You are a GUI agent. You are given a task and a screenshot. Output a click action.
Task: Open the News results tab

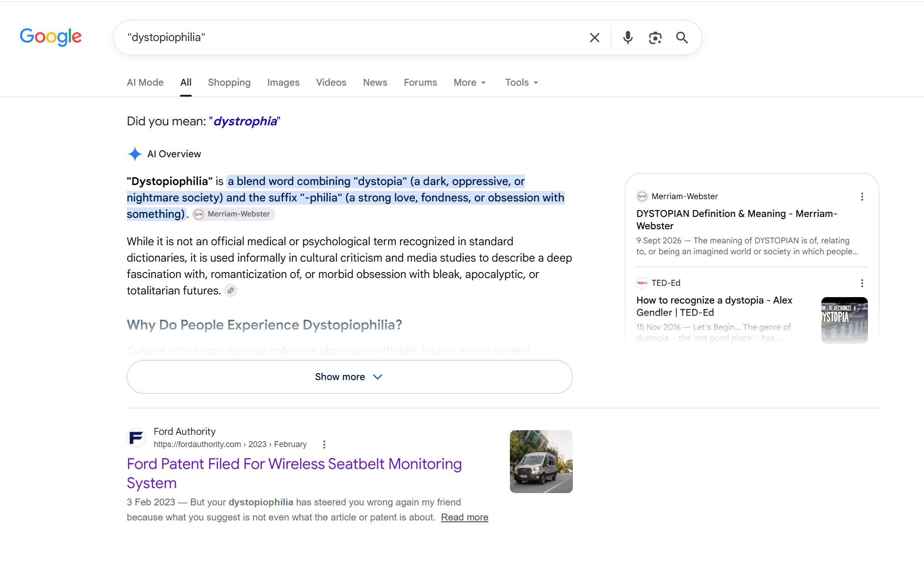click(x=375, y=82)
